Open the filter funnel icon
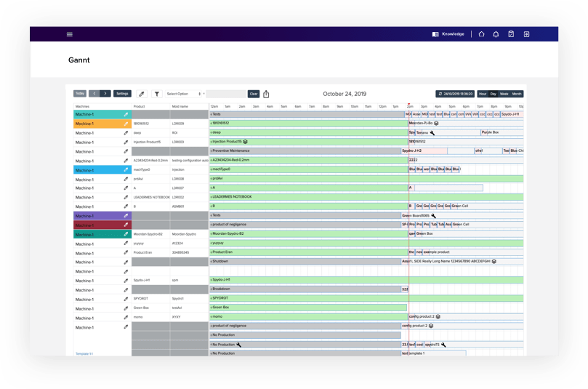Screen dimensions: 588x389 pyautogui.click(x=156, y=94)
